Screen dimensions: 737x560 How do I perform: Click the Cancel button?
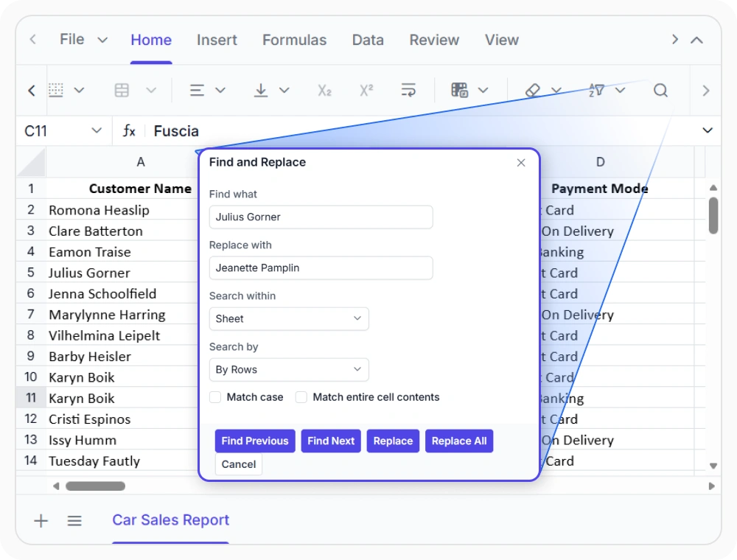(x=239, y=464)
